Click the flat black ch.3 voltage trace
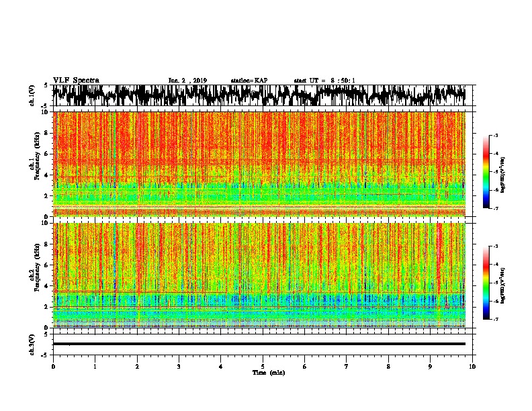Image resolution: width=532 pixels, height=411 pixels. point(259,344)
